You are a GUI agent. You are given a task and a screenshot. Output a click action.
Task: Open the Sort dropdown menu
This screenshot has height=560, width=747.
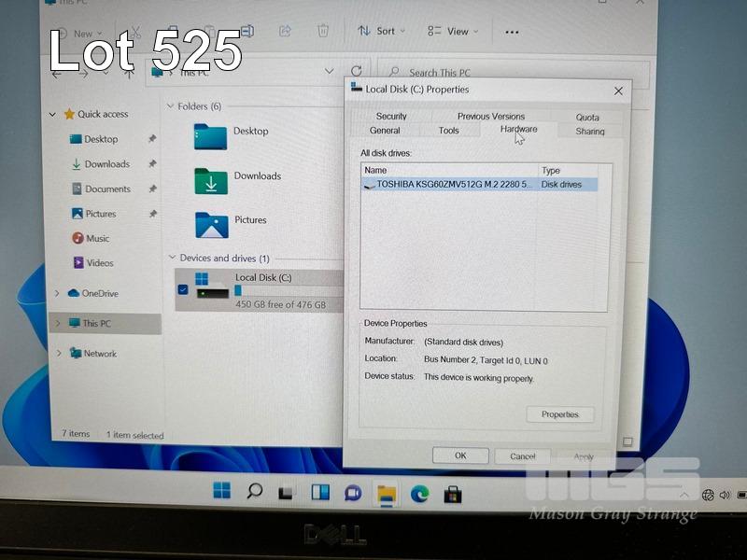coord(381,31)
